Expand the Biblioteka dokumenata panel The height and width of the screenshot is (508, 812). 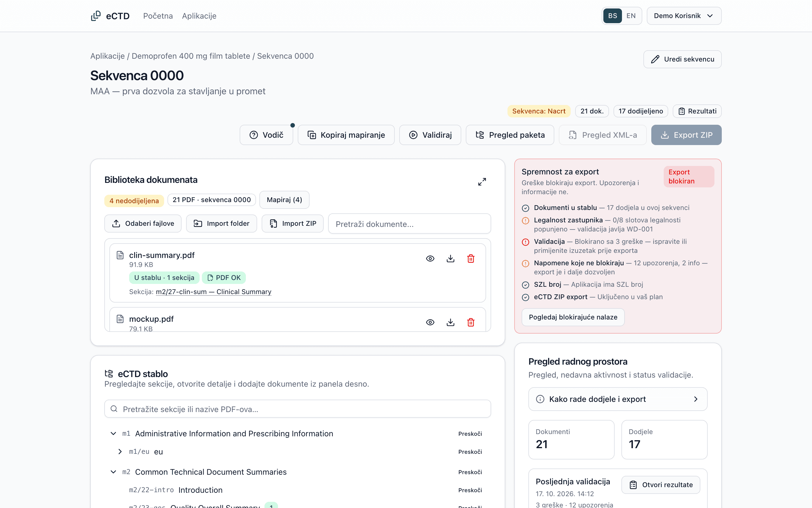point(482,182)
